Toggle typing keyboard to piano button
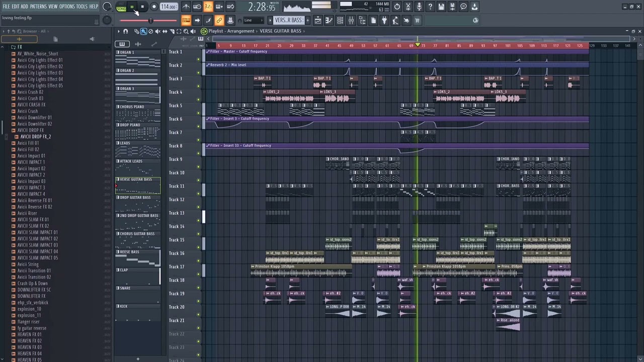This screenshot has width=644, height=362. (186, 20)
